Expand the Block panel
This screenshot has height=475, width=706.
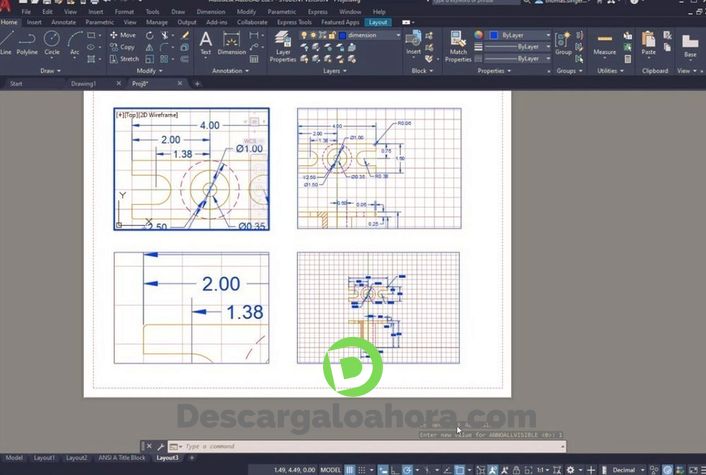pos(422,71)
